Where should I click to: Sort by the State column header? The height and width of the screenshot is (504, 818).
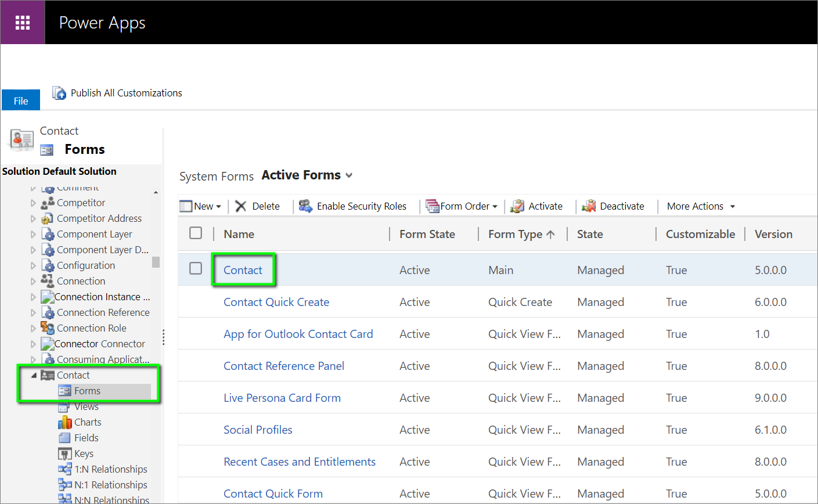pyautogui.click(x=590, y=234)
